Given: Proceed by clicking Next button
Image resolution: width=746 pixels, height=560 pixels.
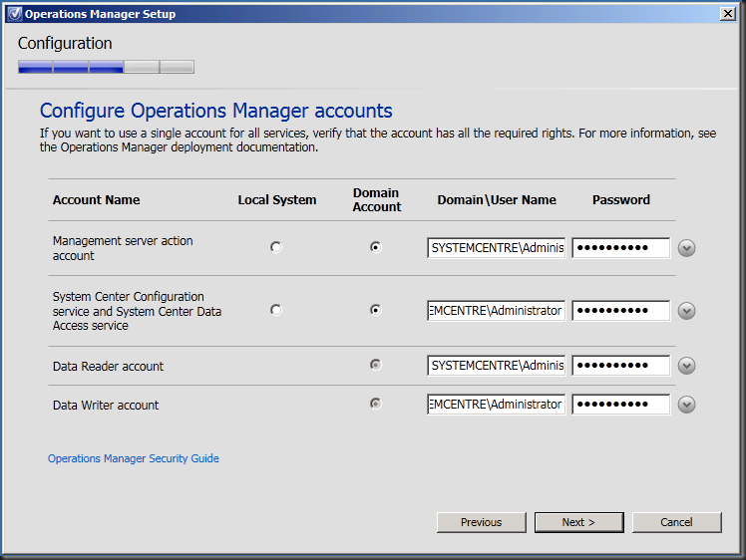Looking at the screenshot, I should pos(578,522).
